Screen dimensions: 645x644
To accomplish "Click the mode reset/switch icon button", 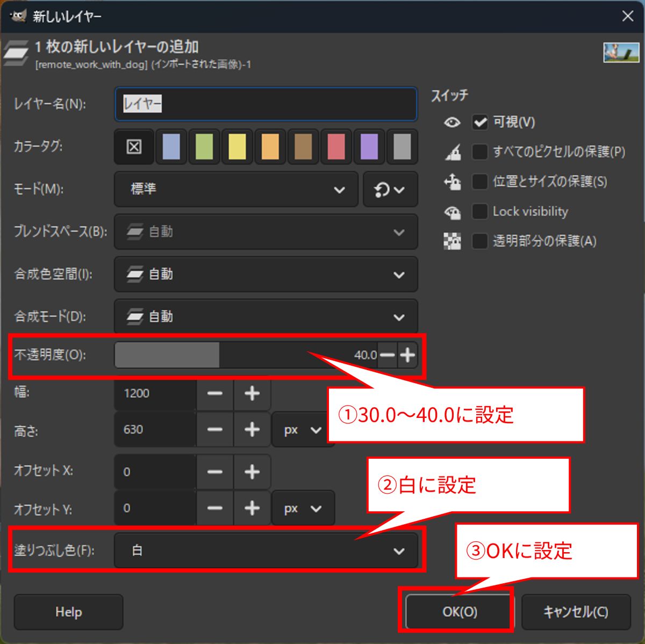I will [390, 190].
